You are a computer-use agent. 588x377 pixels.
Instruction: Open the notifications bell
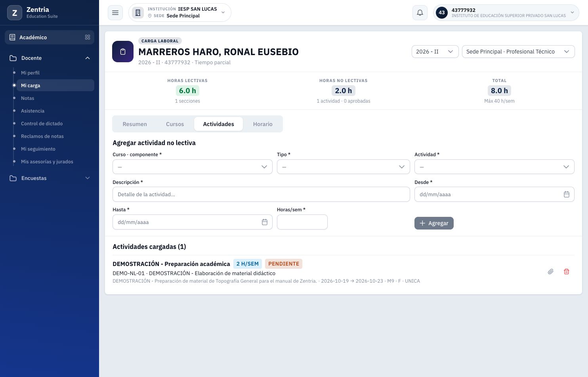coord(420,13)
